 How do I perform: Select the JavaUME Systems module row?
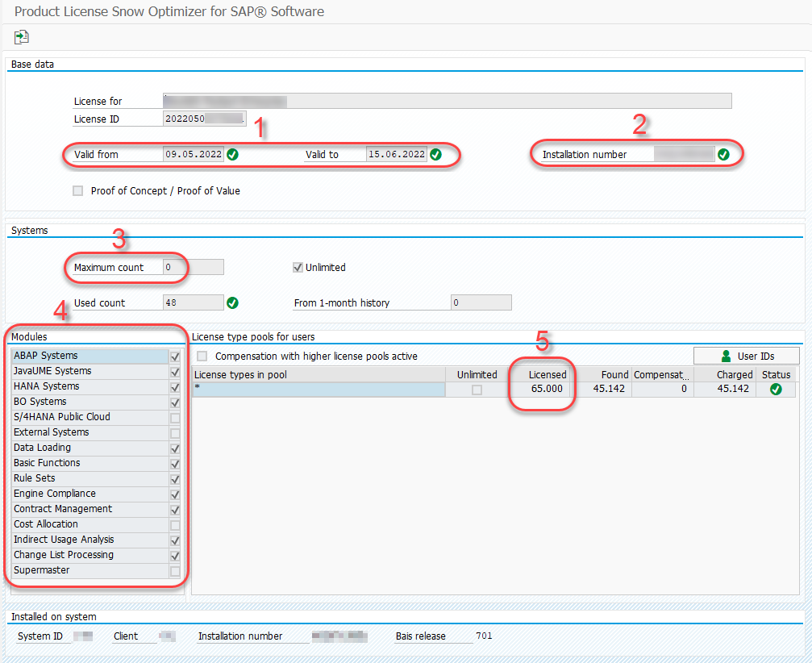(x=90, y=371)
